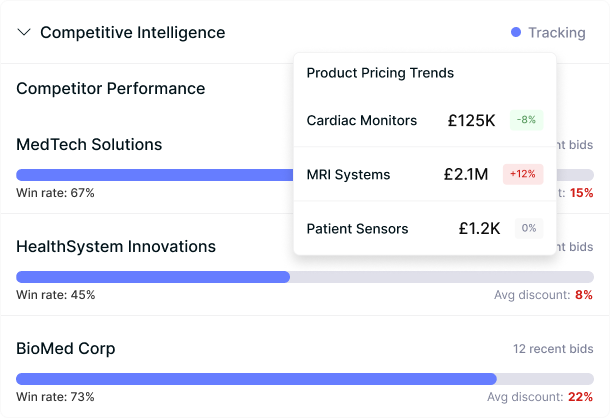This screenshot has height=418, width=610.
Task: Click the Competitive Intelligence header title
Action: click(132, 33)
